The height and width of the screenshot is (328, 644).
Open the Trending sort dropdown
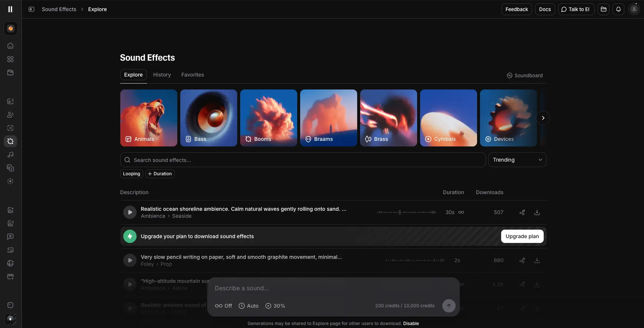[517, 160]
